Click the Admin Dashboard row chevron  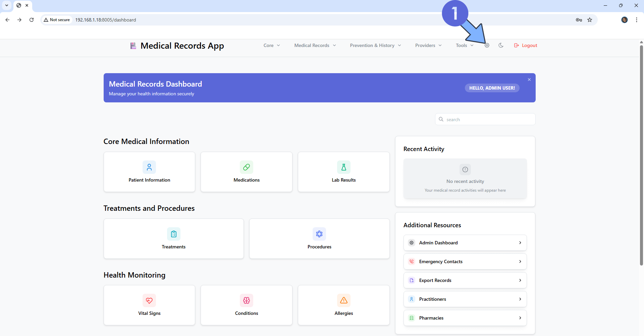pos(520,243)
